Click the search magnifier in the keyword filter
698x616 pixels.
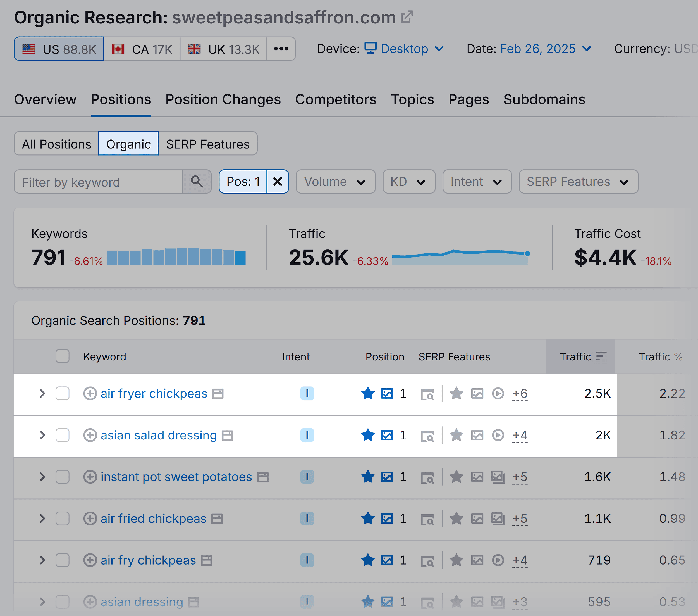tap(197, 182)
